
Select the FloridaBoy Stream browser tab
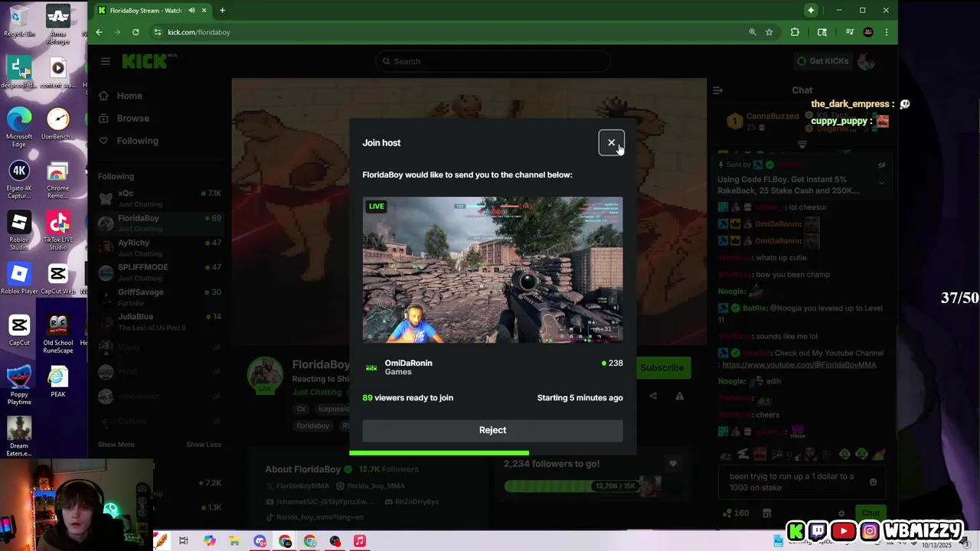pos(152,11)
